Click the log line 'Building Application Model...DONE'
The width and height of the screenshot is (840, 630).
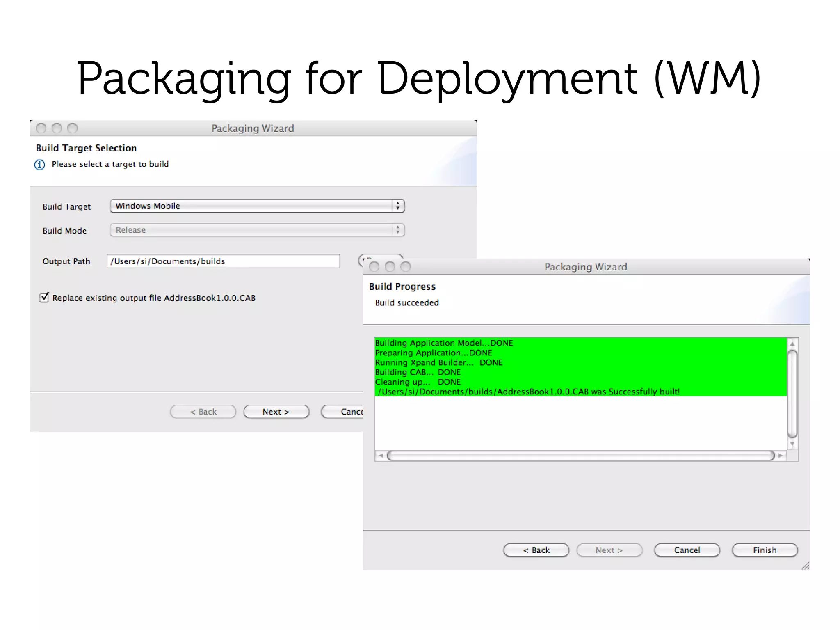(444, 343)
